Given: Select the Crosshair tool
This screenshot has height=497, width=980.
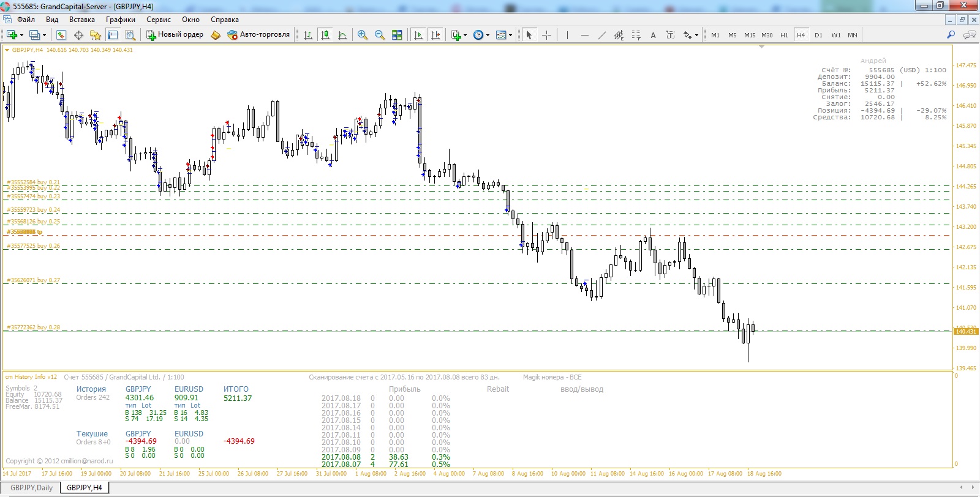Looking at the screenshot, I should (x=547, y=35).
